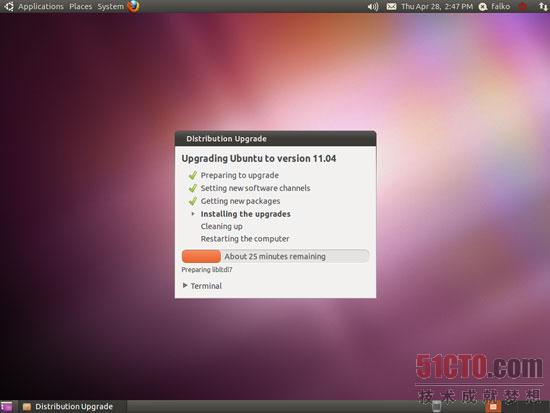
Task: Open the network connection arrows indicator
Action: [x=543, y=6]
